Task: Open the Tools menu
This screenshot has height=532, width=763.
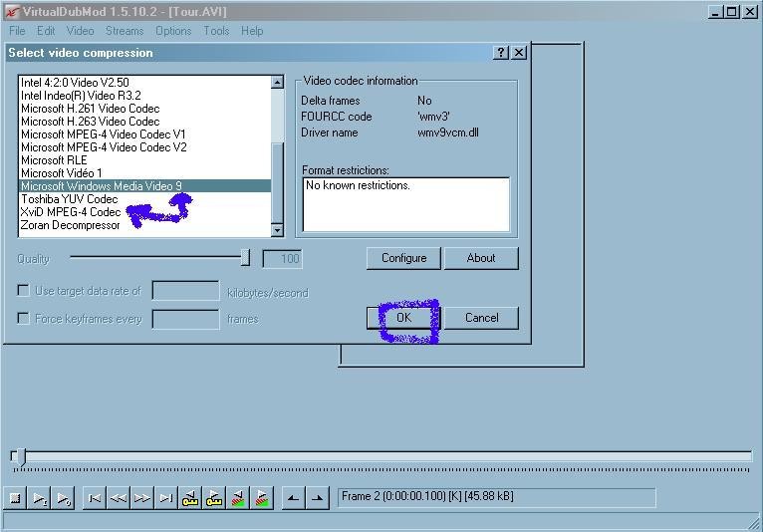Action: tap(216, 31)
